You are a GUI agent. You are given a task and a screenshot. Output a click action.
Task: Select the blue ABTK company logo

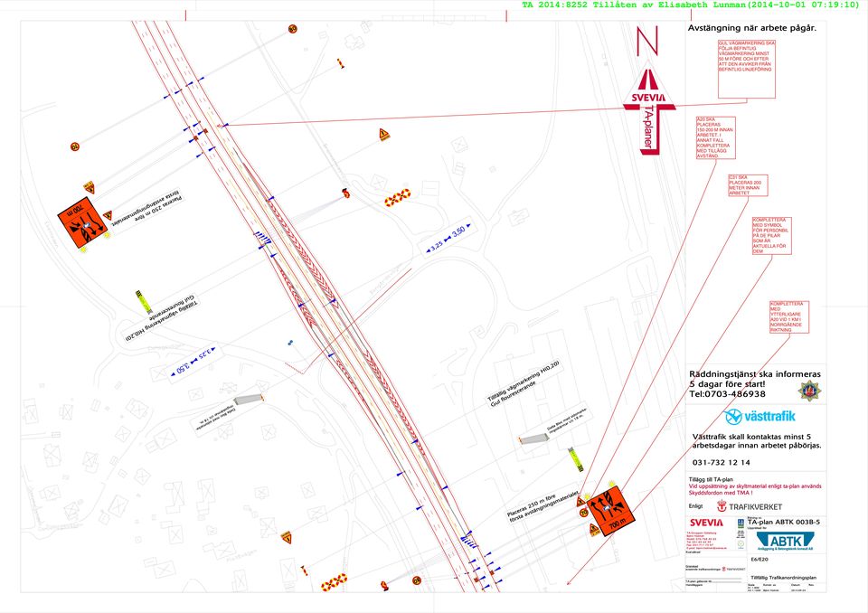pyautogui.click(x=785, y=541)
